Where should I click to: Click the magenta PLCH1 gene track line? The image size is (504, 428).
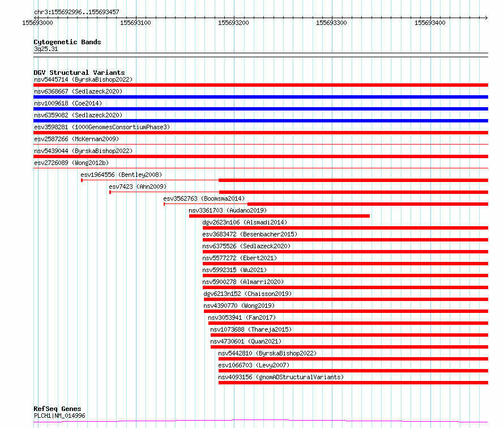tap(260, 421)
